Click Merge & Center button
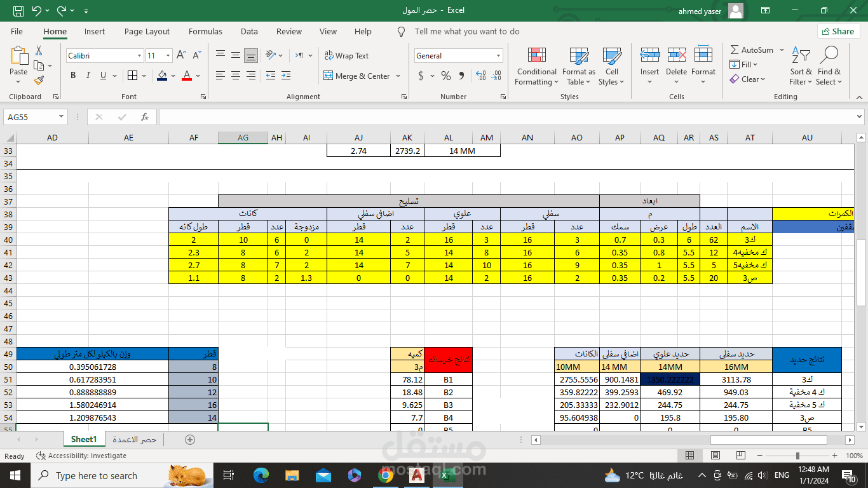Screen dimensions: 868x488 (x=356, y=76)
